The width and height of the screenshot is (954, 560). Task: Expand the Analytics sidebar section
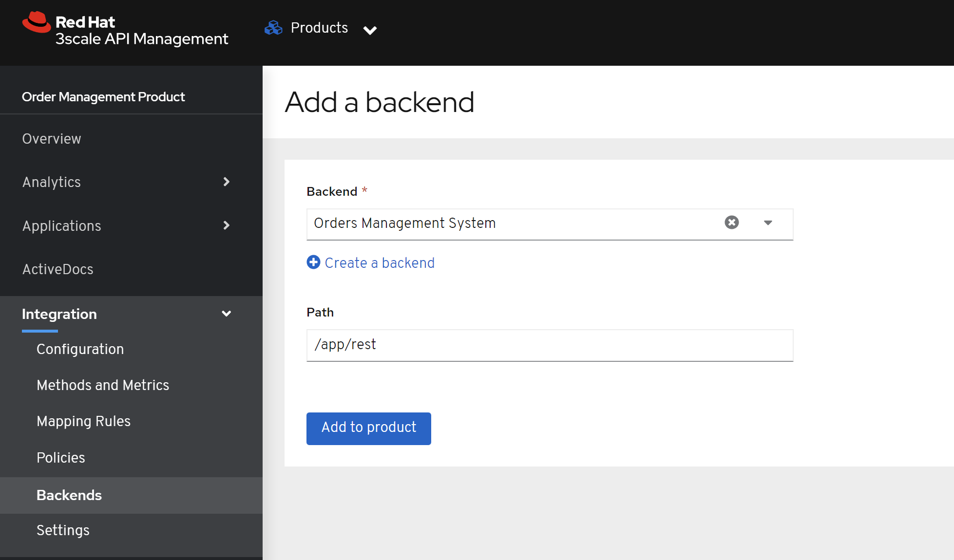[226, 182]
